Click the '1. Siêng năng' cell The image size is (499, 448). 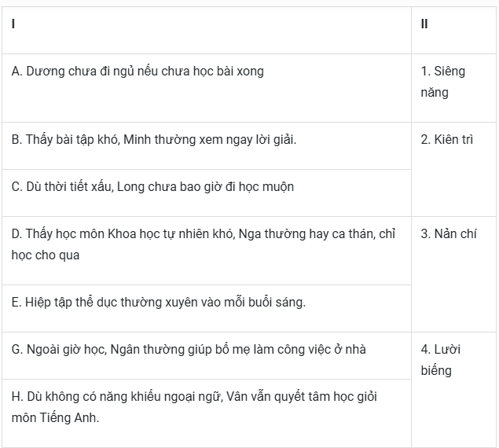point(453,88)
